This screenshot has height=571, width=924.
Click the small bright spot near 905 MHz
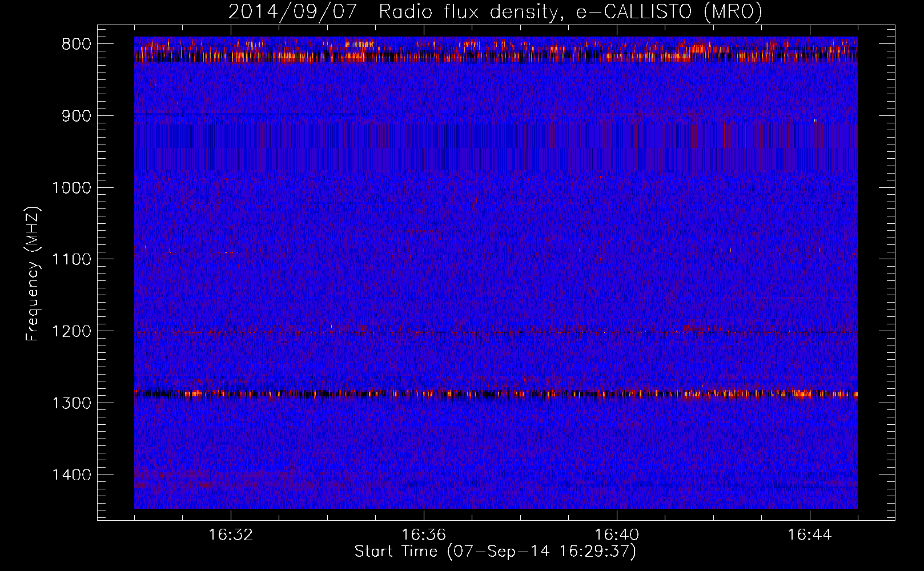[815, 120]
